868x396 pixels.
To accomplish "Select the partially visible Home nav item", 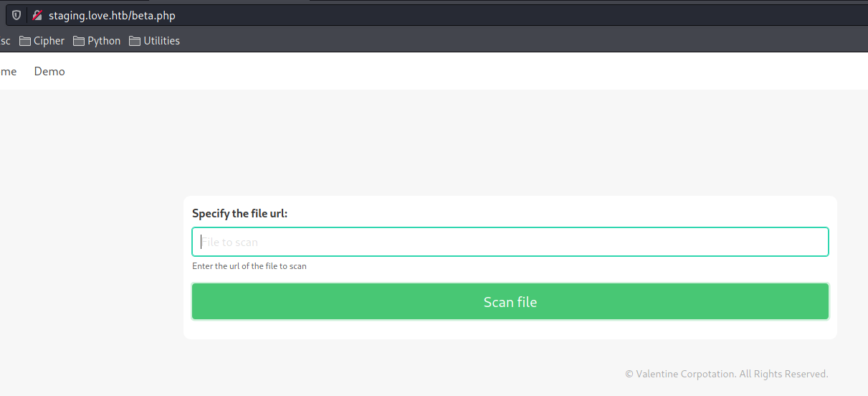I will 8,72.
